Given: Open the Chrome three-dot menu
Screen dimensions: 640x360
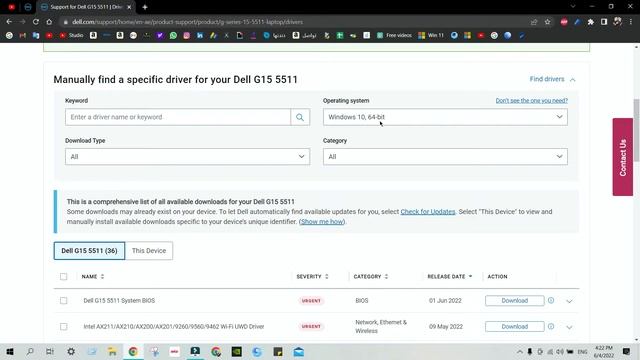Looking at the screenshot, I should (631, 22).
